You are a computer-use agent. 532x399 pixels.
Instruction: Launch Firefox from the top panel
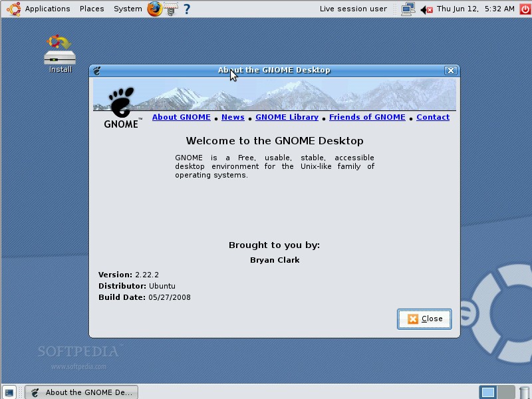[154, 9]
